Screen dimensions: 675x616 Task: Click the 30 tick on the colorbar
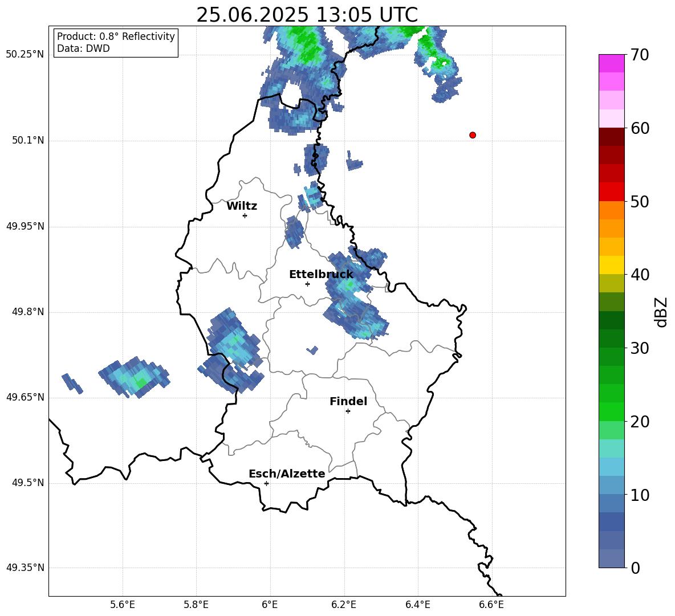click(639, 348)
